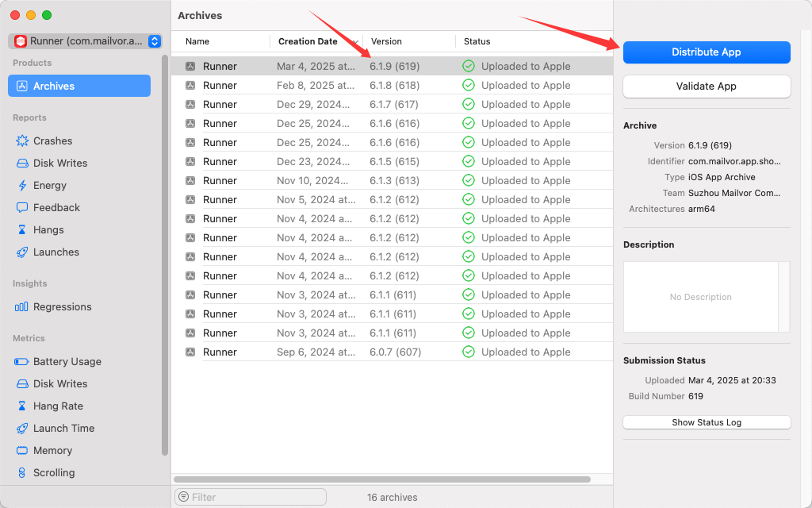Viewport: 812px width, 508px height.
Task: Click the Crashes icon in sidebar
Action: (22, 141)
